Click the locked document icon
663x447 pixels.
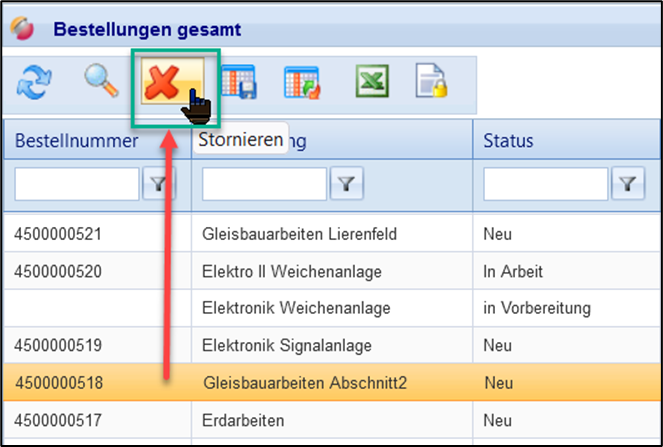[432, 83]
